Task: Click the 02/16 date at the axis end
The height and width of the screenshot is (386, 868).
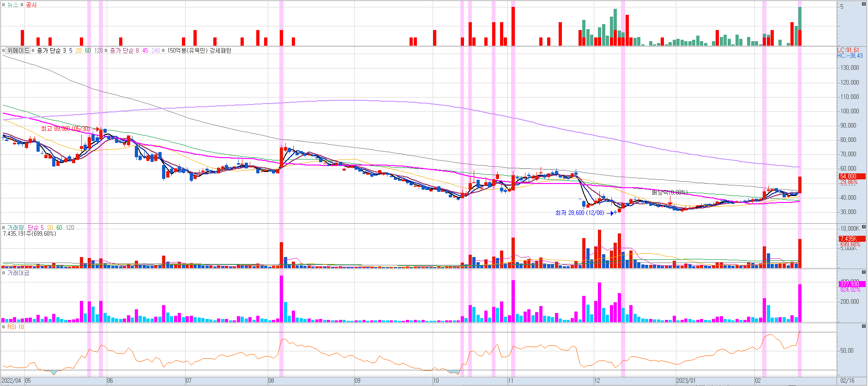Action: [x=847, y=381]
